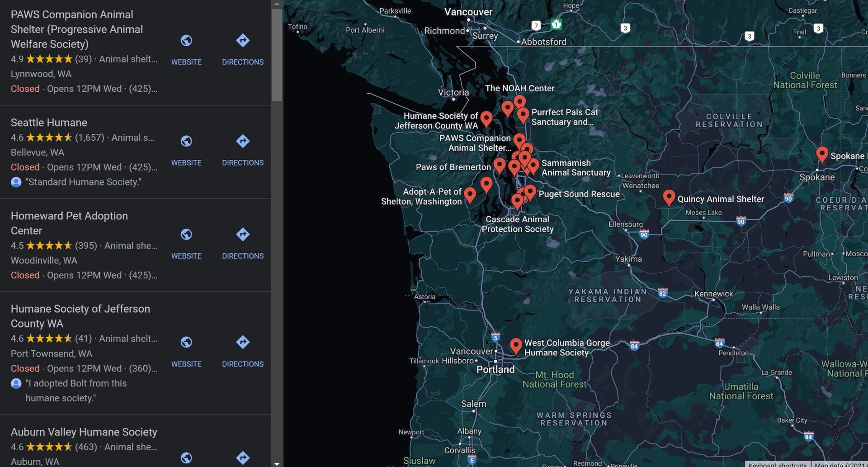868x467 pixels.
Task: Click the results list scrollbar thumb
Action: 277,54
